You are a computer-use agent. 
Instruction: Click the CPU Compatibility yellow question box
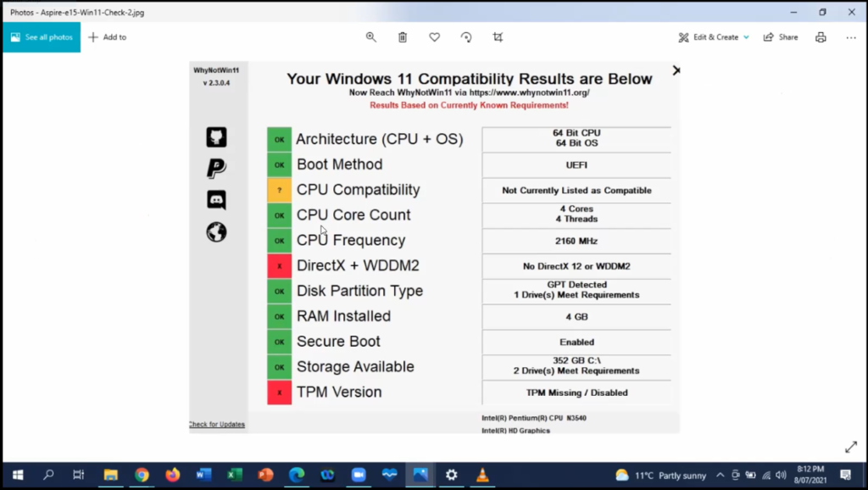click(x=279, y=190)
